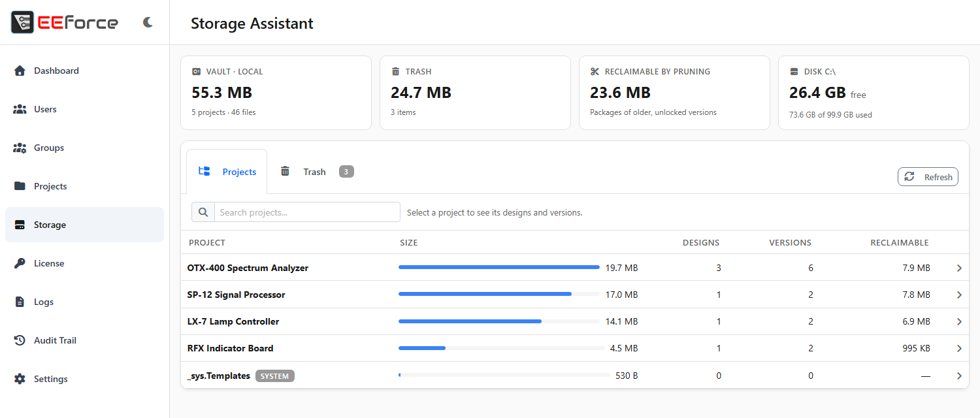
Task: Click the EEForce logo icon
Action: click(22, 22)
